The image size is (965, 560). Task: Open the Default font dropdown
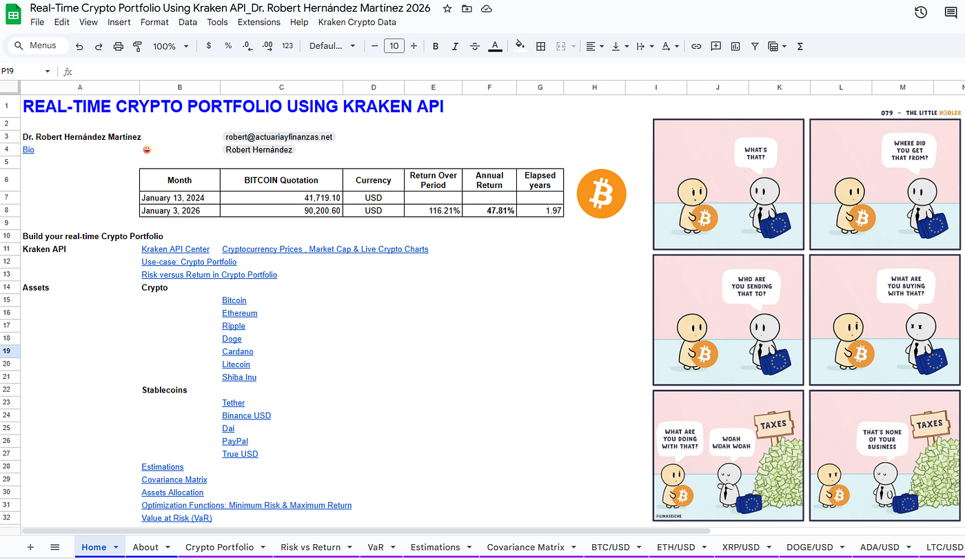click(x=332, y=46)
